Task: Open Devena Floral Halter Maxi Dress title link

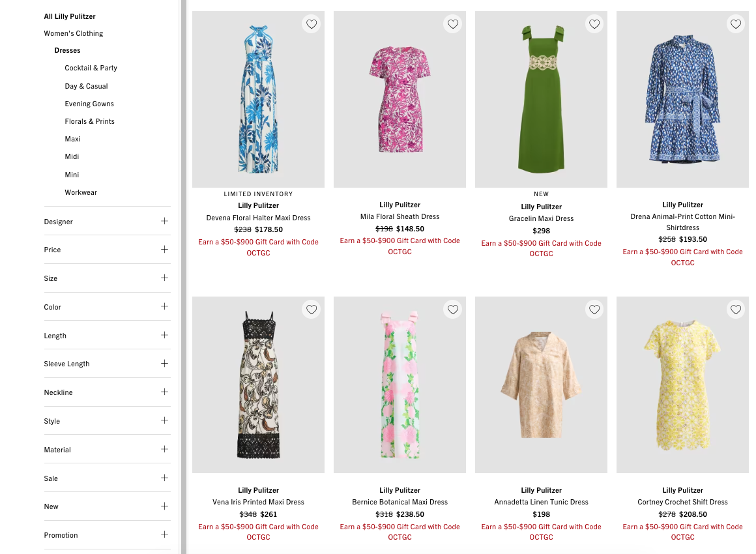Action: click(x=259, y=218)
